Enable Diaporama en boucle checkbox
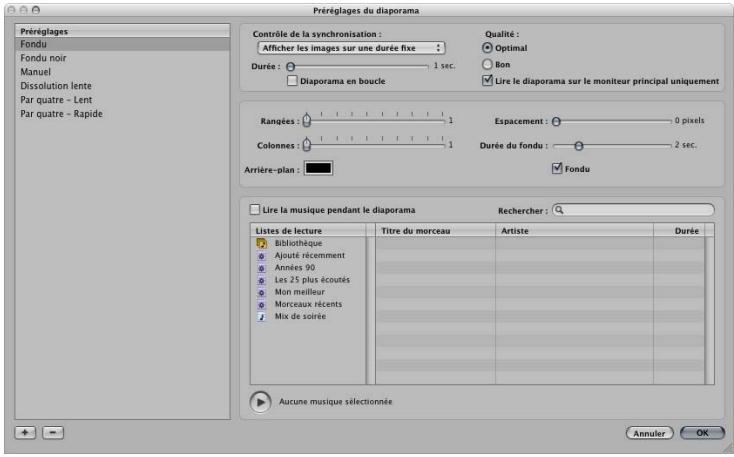The width and height of the screenshot is (734, 457). (x=292, y=81)
